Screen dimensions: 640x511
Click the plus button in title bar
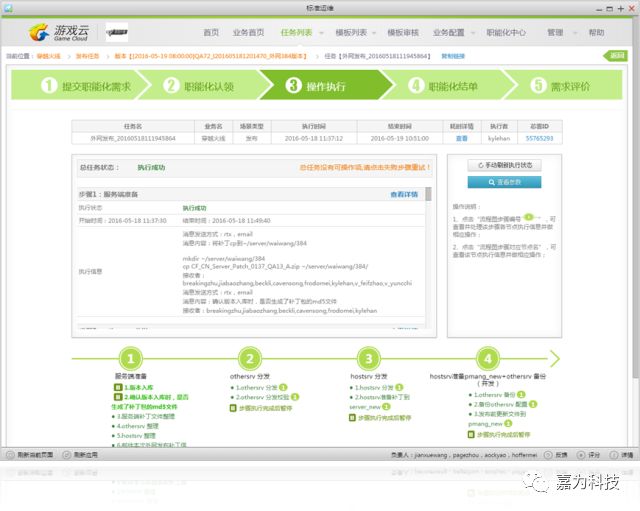620,8
